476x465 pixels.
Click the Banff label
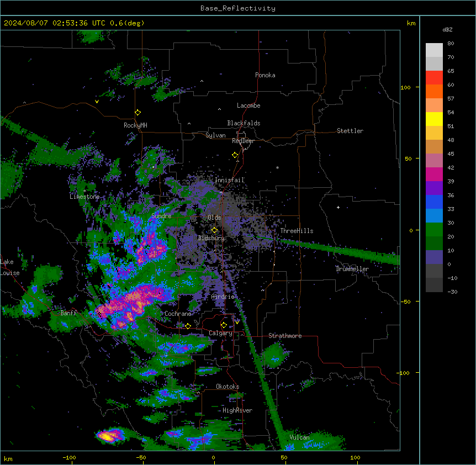tap(68, 313)
